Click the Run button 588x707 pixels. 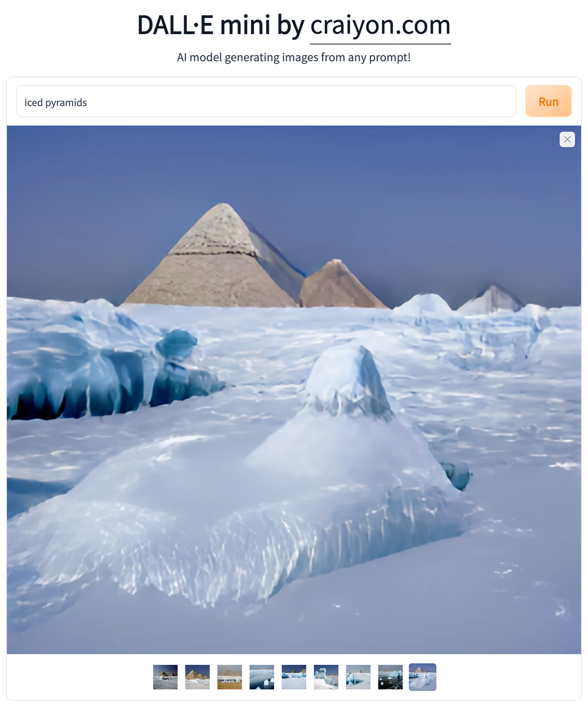[549, 101]
